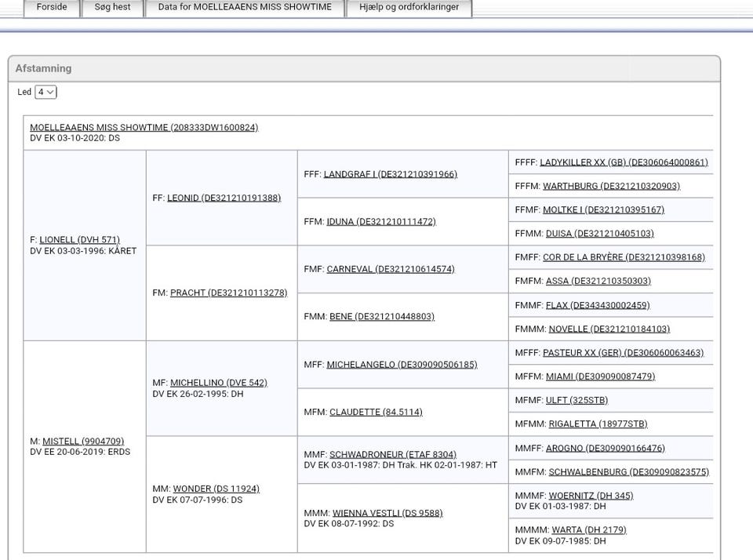Open WONDER (DS 11924) link

click(x=216, y=489)
